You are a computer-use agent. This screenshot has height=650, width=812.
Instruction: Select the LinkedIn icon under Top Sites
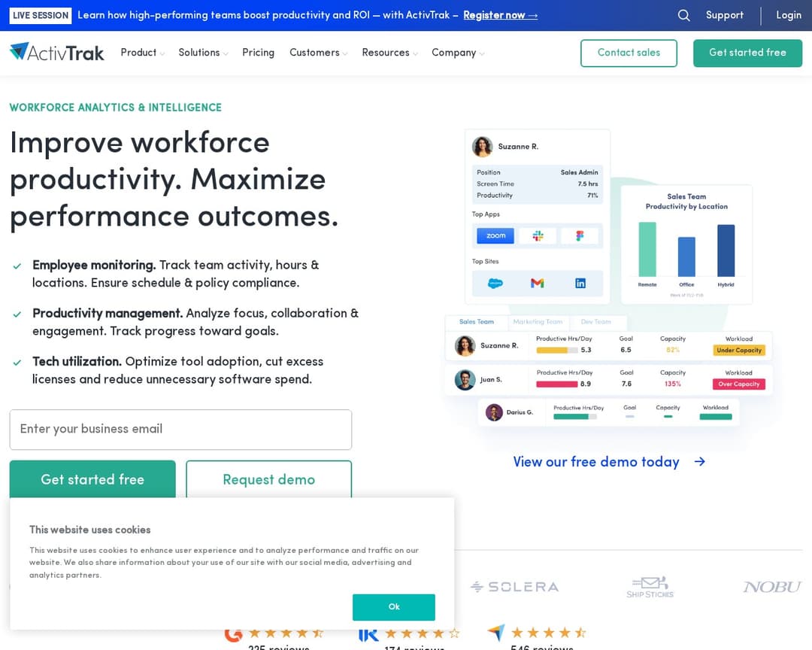(x=580, y=283)
